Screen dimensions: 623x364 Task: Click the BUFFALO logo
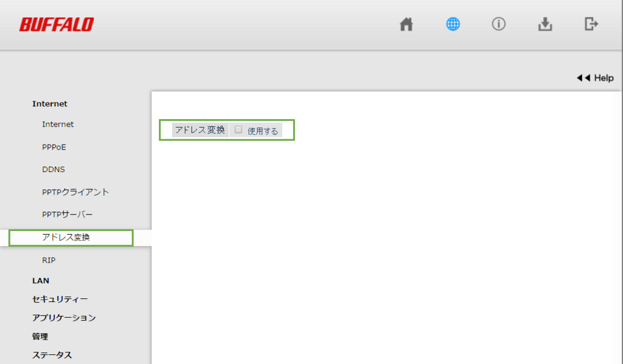click(x=57, y=24)
